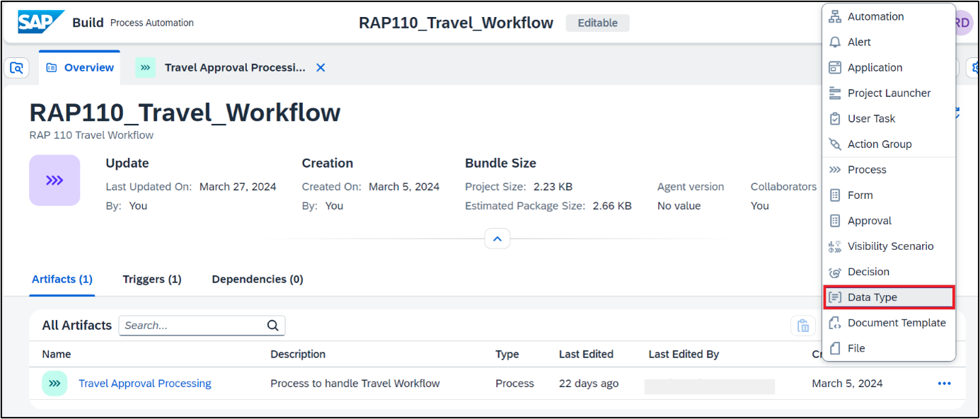
Task: Click 'Process to handle Travel Workflow' description cell
Action: [x=355, y=384]
